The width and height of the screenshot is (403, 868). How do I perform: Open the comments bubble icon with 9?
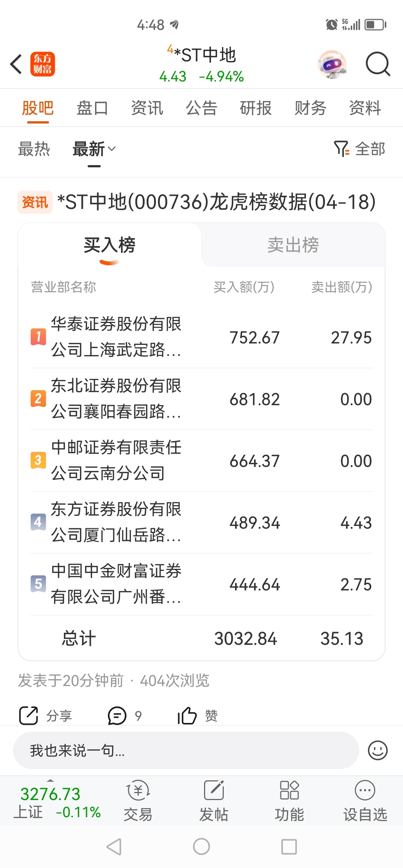point(117,715)
